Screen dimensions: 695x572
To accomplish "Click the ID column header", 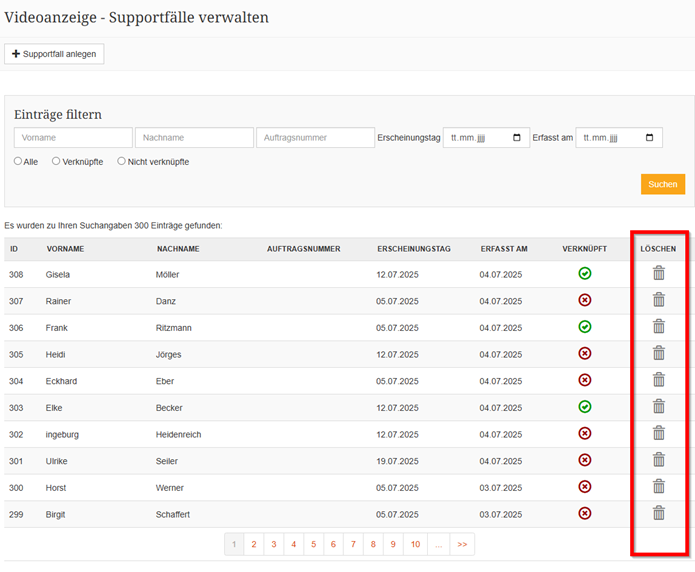I will click(x=14, y=249).
